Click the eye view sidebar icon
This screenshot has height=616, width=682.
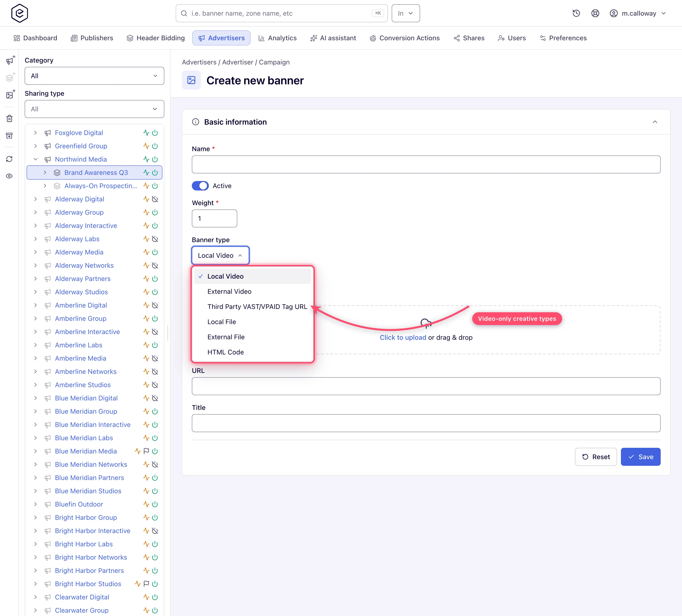[x=9, y=176]
